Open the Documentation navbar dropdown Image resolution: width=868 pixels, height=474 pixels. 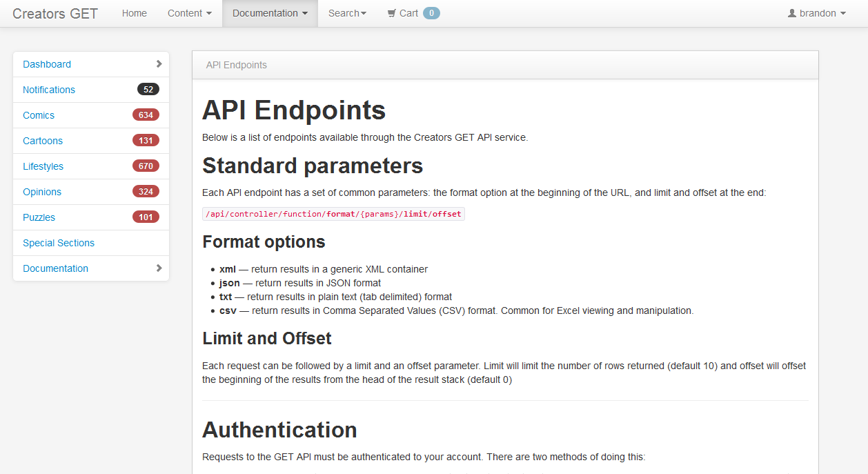pyautogui.click(x=270, y=13)
